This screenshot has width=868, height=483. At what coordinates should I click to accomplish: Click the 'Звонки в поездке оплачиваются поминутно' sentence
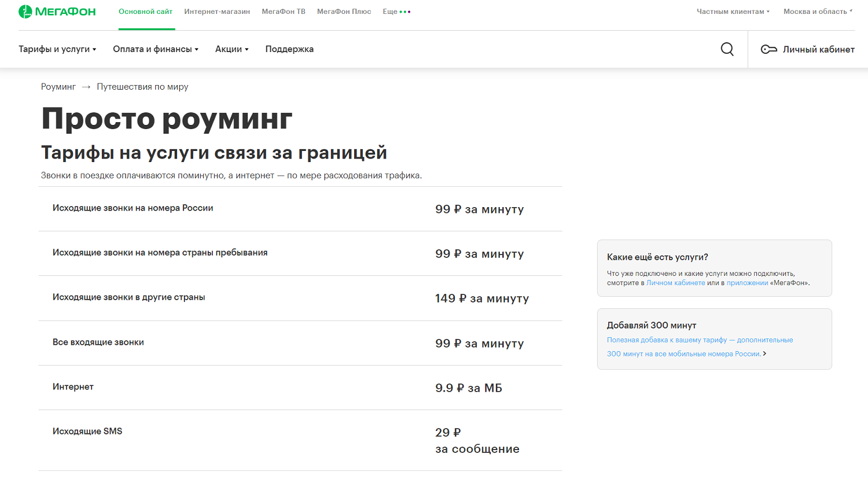coord(231,175)
